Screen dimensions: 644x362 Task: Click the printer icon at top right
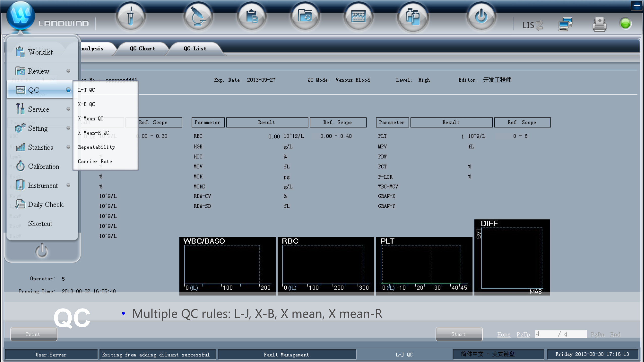(599, 24)
